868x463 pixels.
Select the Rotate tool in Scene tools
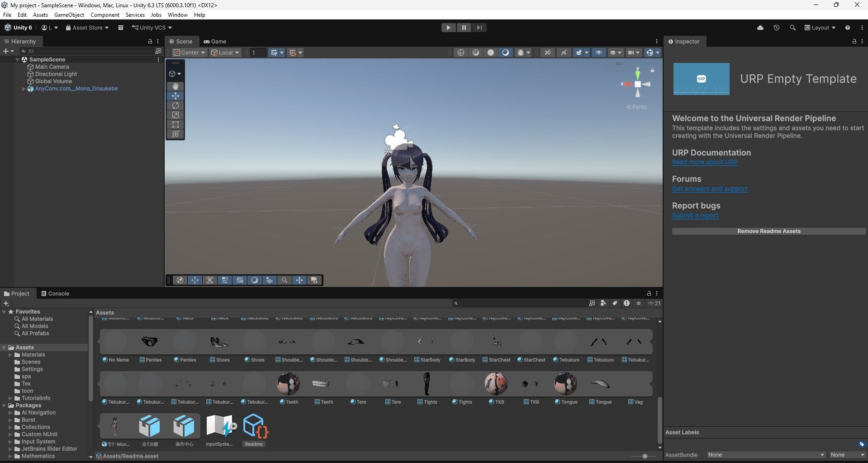click(175, 105)
